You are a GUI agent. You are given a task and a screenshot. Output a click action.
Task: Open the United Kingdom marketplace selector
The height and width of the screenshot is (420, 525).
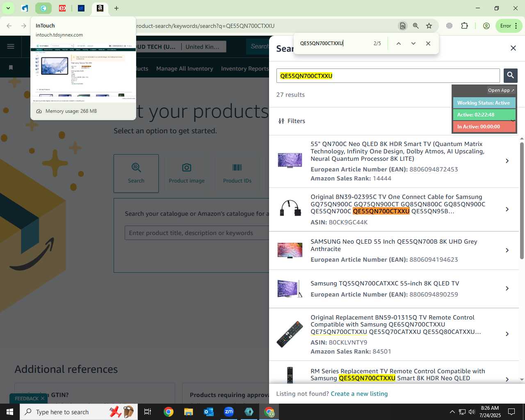[x=203, y=47]
